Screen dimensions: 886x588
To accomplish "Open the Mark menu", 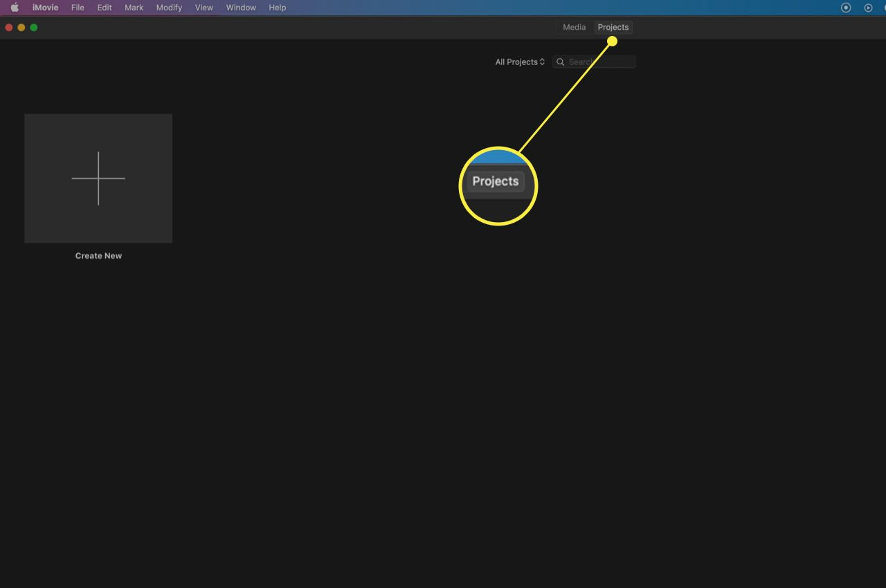I will tap(133, 8).
